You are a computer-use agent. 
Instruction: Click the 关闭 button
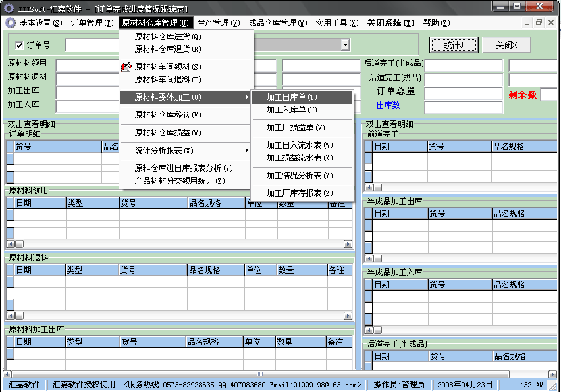pos(506,45)
